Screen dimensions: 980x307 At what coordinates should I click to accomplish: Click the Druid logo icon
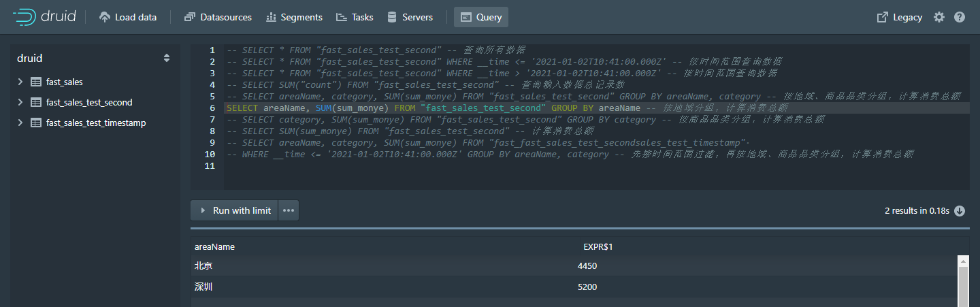(24, 17)
